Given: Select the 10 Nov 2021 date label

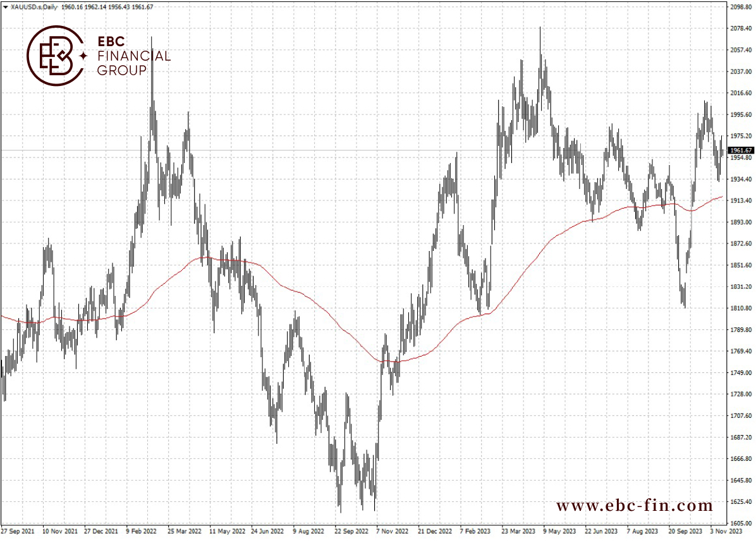Looking at the screenshot, I should (60, 532).
